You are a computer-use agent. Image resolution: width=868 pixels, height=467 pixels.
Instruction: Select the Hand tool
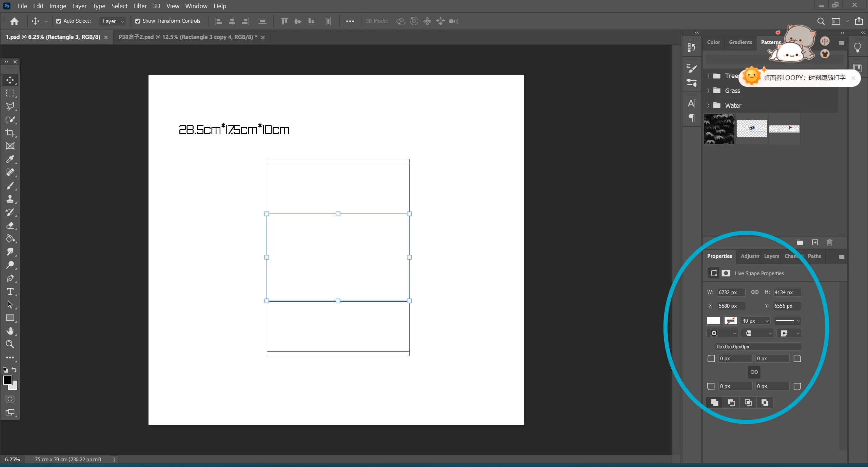point(10,331)
